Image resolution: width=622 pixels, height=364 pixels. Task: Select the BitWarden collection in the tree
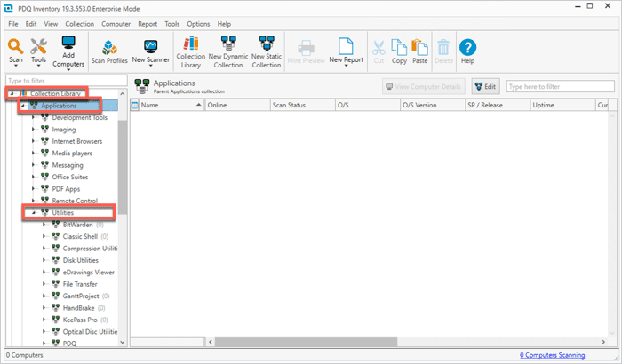78,225
